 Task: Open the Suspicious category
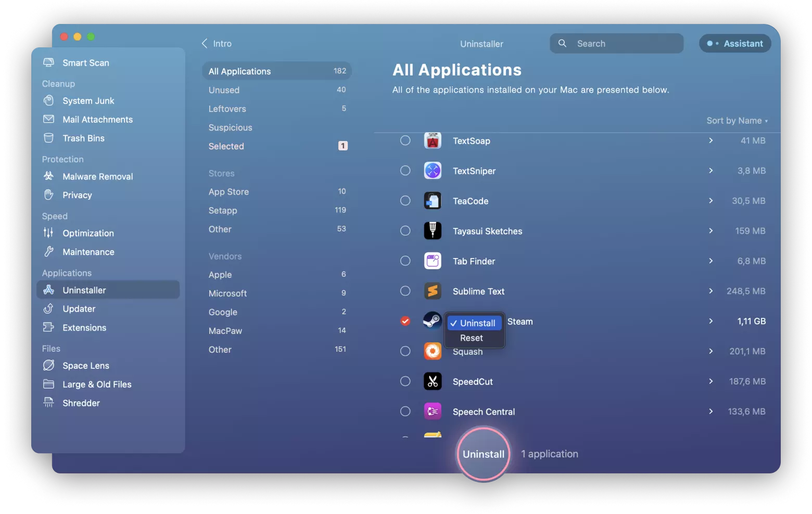click(x=277, y=127)
